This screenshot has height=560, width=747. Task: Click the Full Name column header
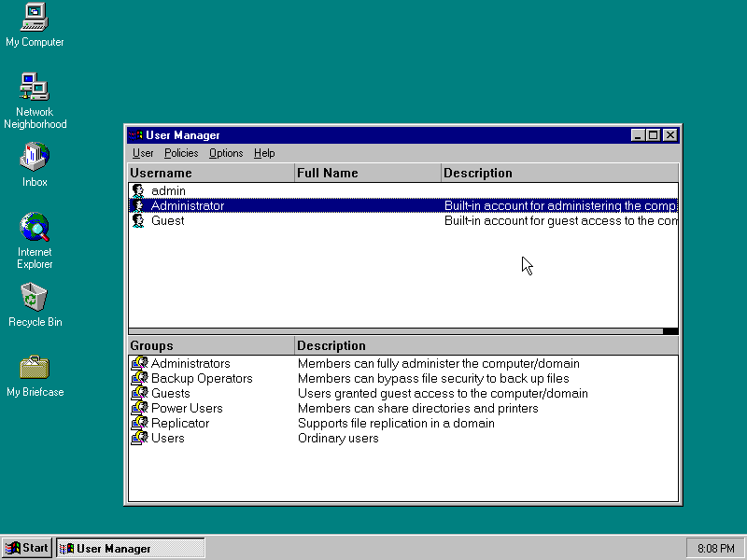click(x=367, y=173)
